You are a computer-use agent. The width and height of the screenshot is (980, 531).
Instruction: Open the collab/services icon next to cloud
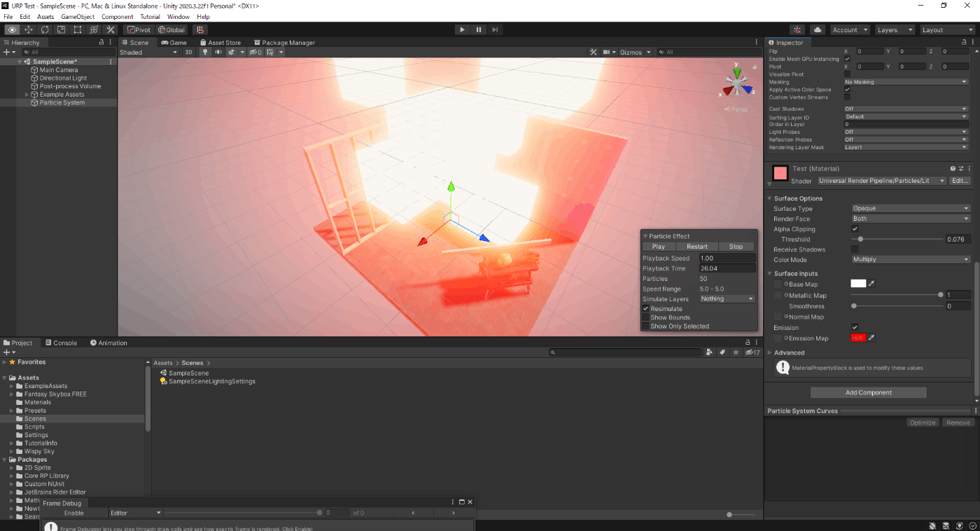coord(797,30)
